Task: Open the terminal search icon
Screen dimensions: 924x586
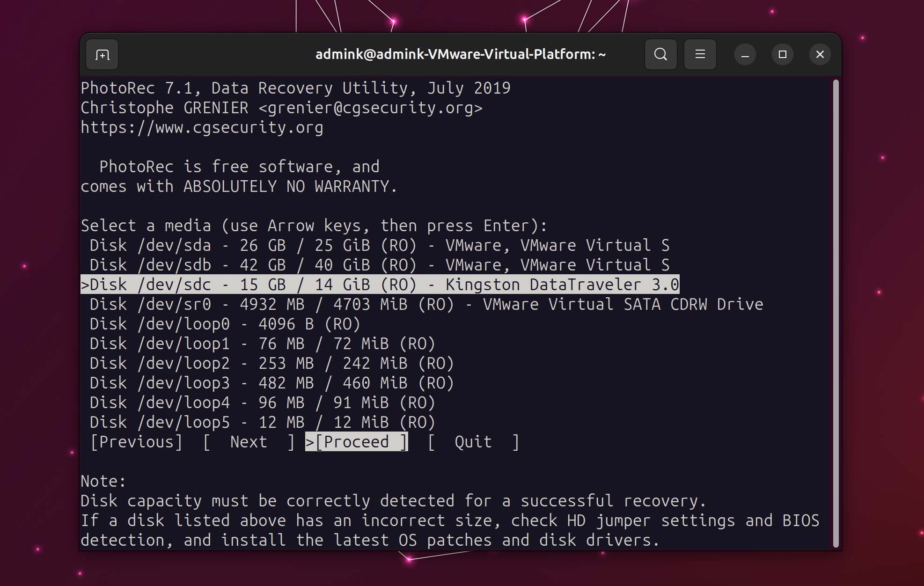Action: 660,54
